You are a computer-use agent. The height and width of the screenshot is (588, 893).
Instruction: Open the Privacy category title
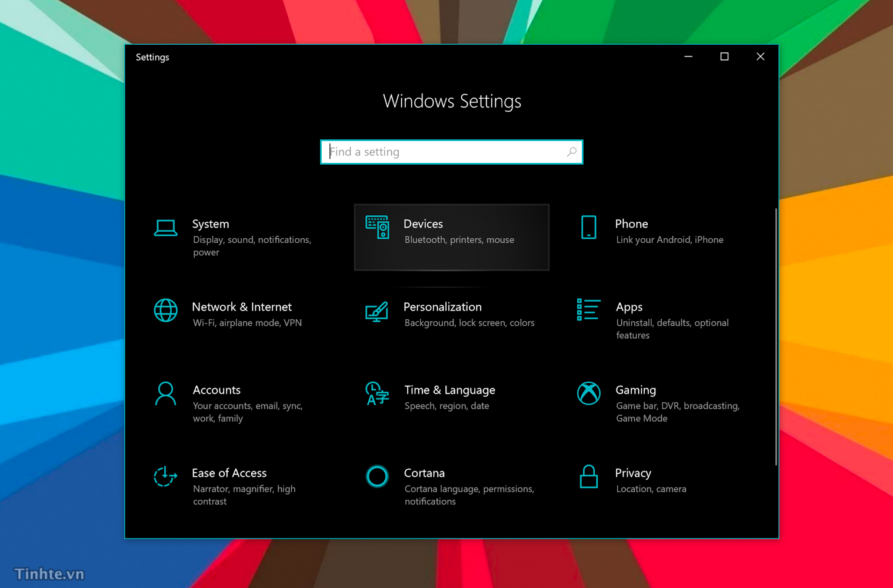click(633, 473)
